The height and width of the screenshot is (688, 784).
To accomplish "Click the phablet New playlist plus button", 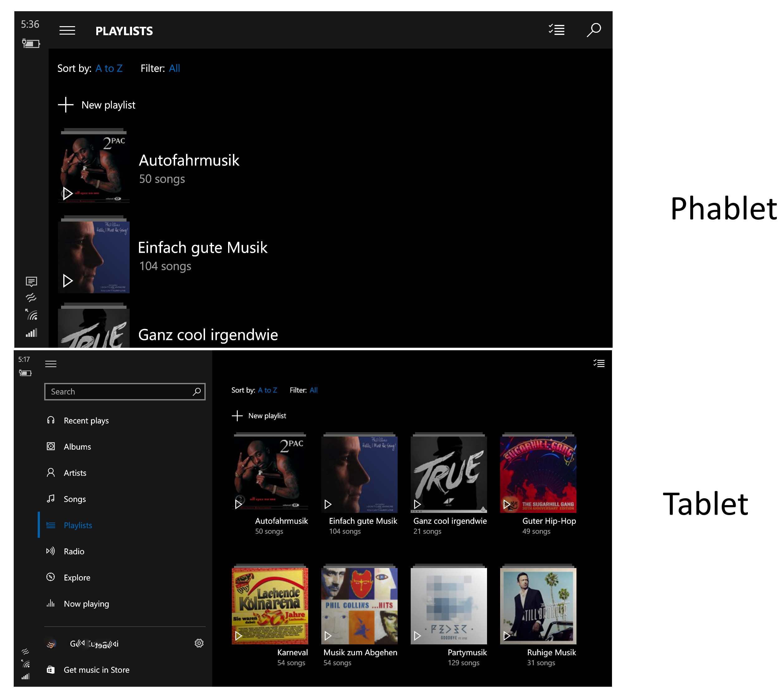I will coord(66,105).
